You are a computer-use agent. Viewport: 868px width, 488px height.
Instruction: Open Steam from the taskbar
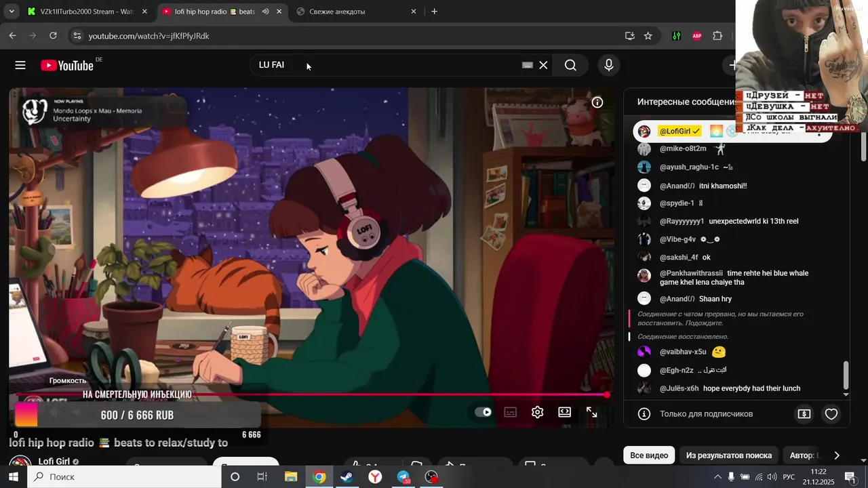pos(347,477)
